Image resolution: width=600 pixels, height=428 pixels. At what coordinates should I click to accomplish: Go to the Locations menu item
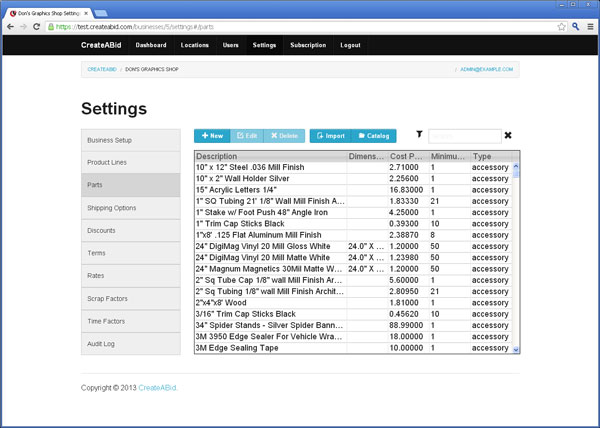pos(194,45)
